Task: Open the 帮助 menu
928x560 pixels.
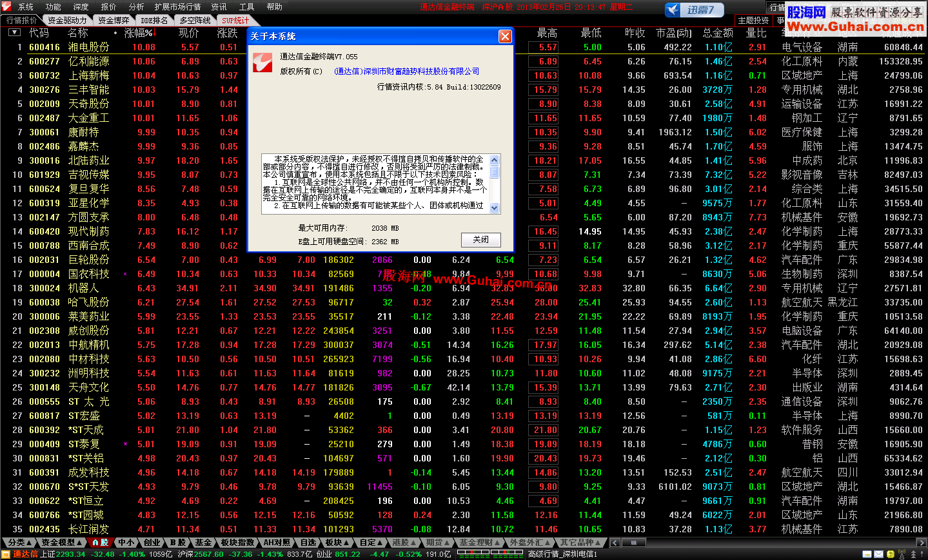Action: (x=275, y=7)
